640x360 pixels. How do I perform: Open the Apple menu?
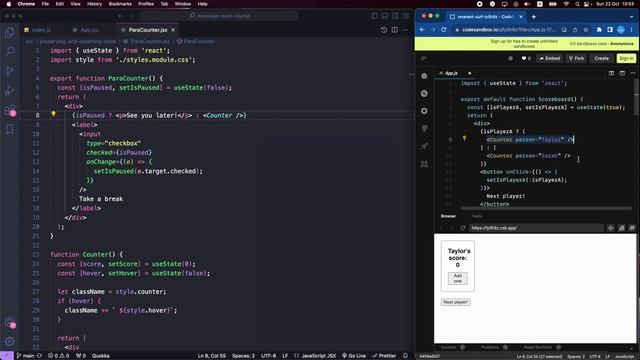[x=9, y=4]
